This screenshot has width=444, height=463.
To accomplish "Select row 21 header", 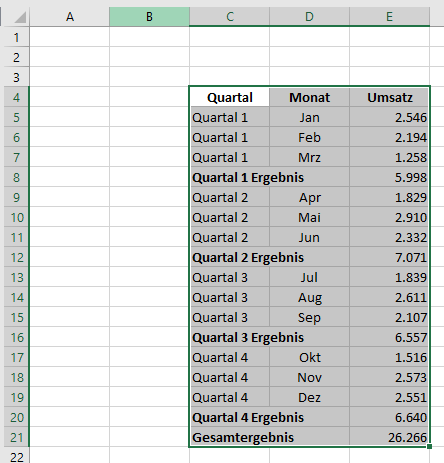I will [17, 437].
